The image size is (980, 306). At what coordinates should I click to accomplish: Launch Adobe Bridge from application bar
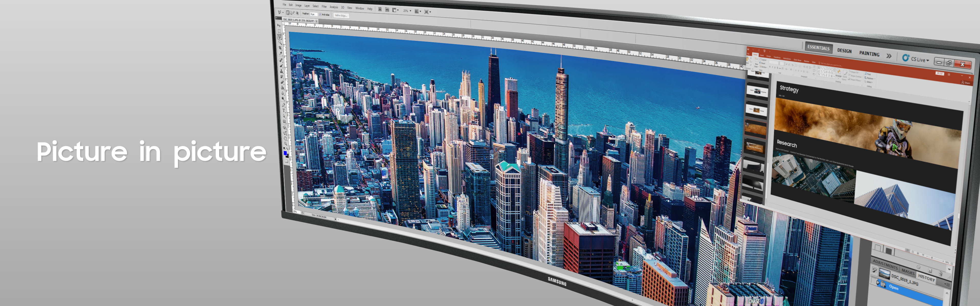(x=380, y=9)
